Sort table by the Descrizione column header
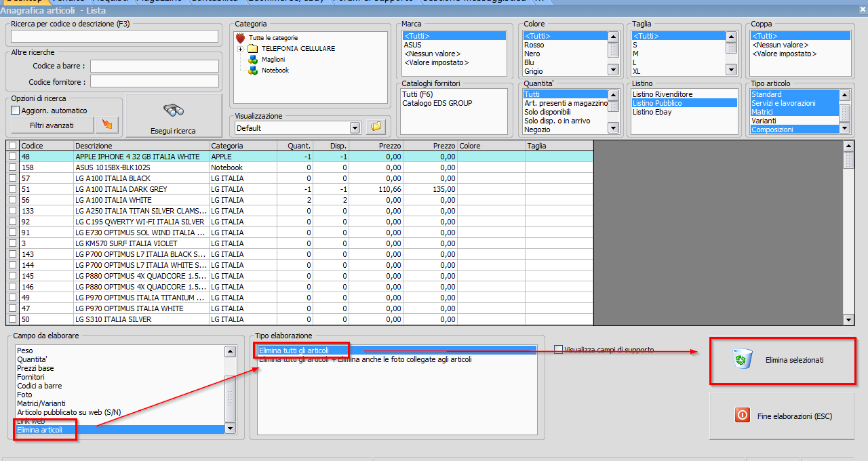 click(x=142, y=146)
